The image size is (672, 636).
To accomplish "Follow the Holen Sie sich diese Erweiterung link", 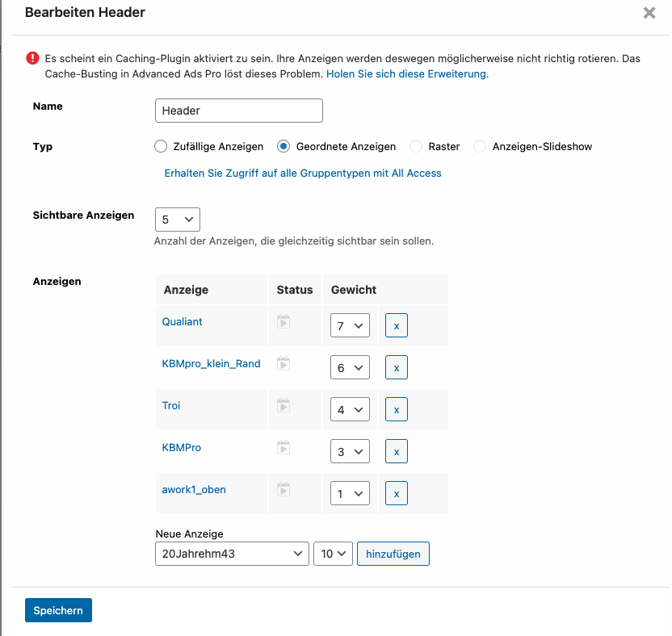I will point(408,74).
